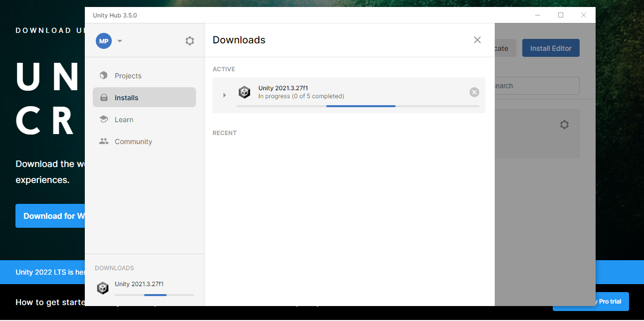Click the Community people icon
The image size is (644, 321).
coord(104,141)
